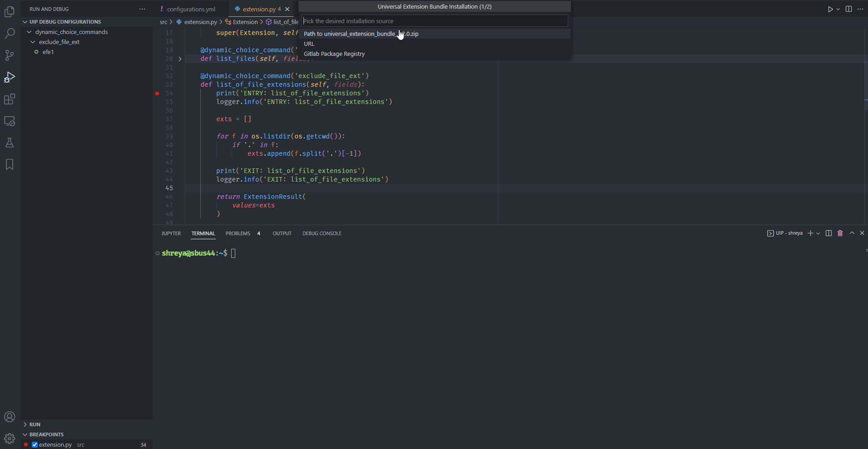868x449 pixels.
Task: Click the installation source input field
Action: point(434,21)
